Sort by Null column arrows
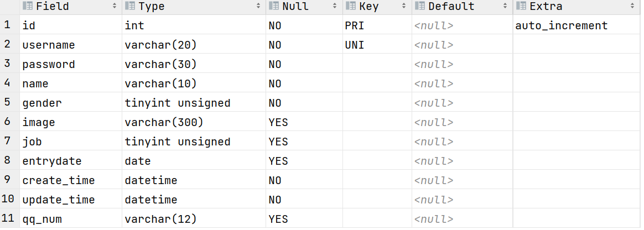The height and width of the screenshot is (230, 644). [x=335, y=7]
